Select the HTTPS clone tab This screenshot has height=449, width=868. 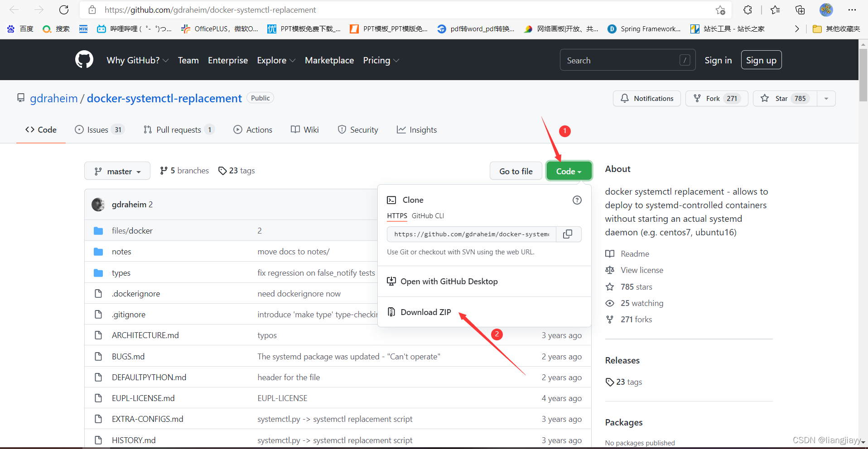(x=397, y=216)
